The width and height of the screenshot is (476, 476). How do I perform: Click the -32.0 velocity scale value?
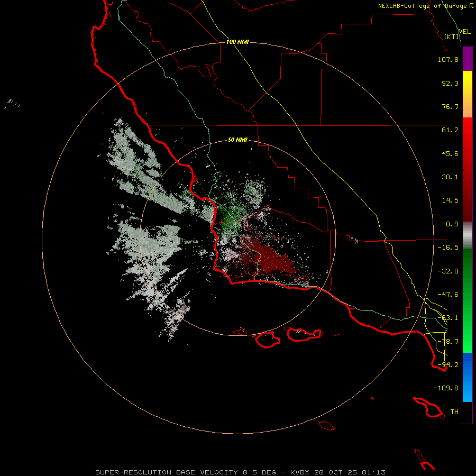(448, 271)
